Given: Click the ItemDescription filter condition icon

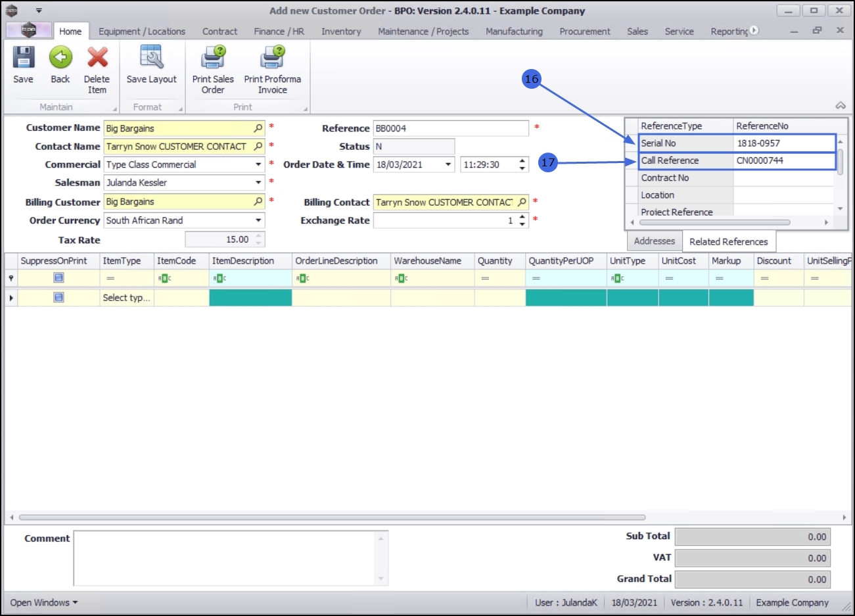Looking at the screenshot, I should click(220, 279).
